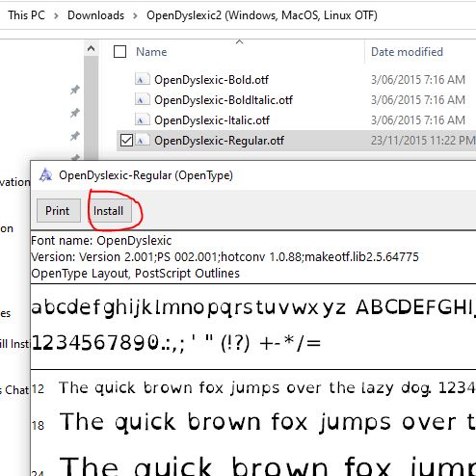476x476 pixels.
Task: Click the OpenDyslexic-BoldItalic.otf file name
Action: point(224,100)
